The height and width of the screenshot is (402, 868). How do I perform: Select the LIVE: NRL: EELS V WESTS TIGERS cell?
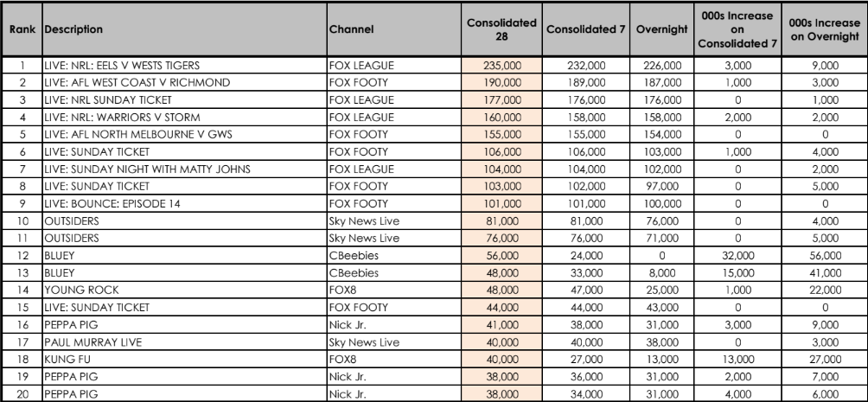(184, 66)
